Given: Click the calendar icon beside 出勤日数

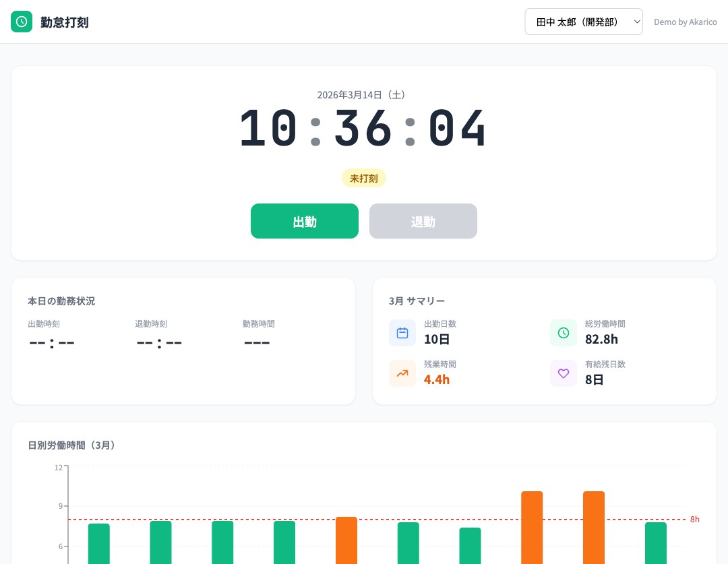Looking at the screenshot, I should click(402, 333).
